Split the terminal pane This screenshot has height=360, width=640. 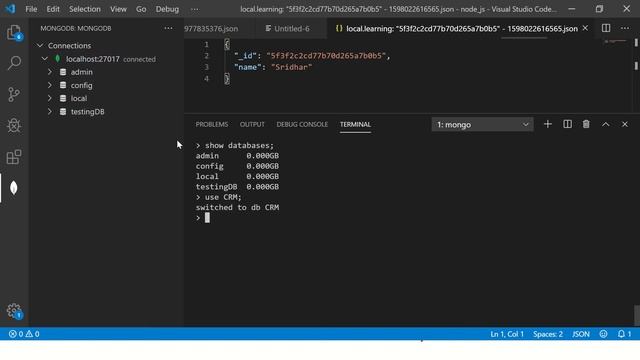(567, 124)
